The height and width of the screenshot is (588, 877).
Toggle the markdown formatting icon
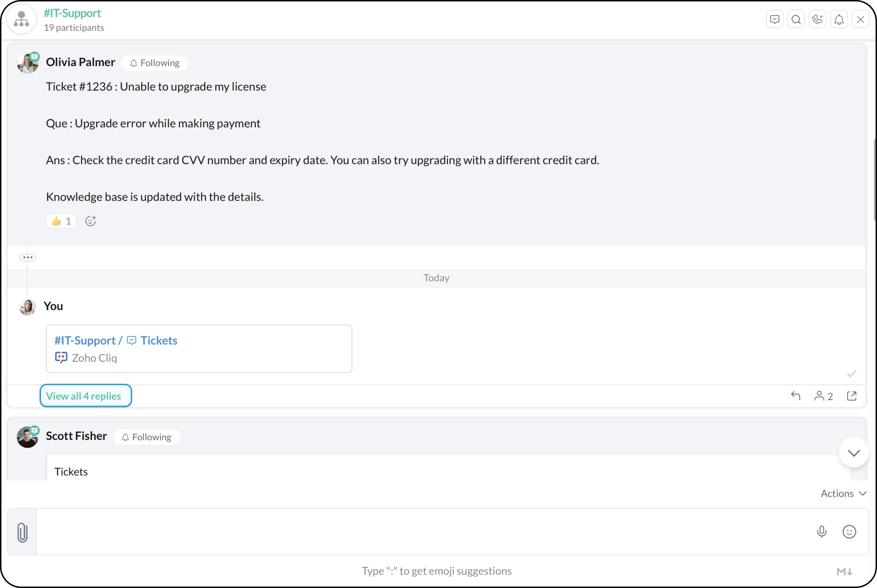tap(844, 571)
